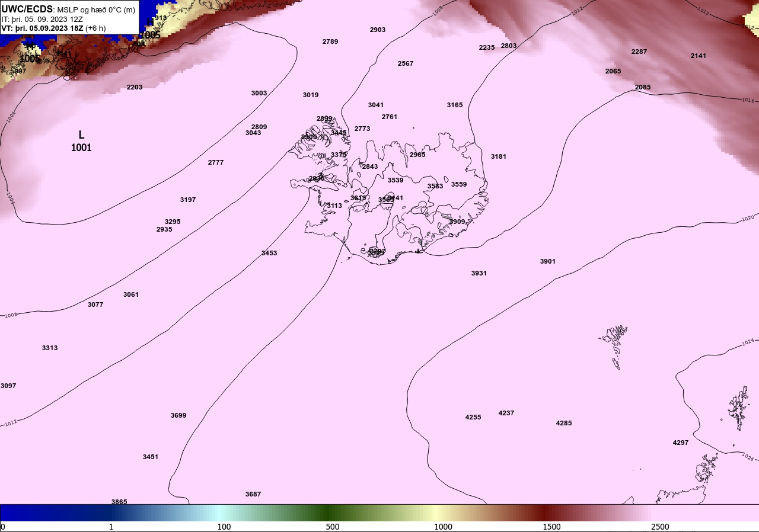The height and width of the screenshot is (532, 759).
Task: Click the 2803 height value
Action: pyautogui.click(x=509, y=46)
